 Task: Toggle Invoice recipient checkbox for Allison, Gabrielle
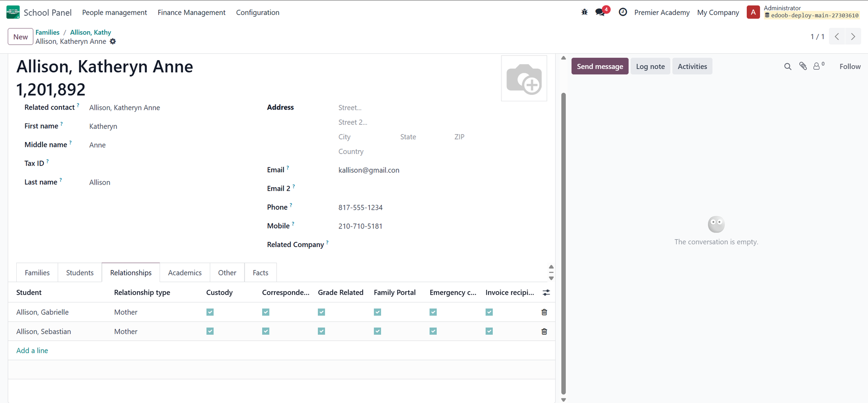tap(489, 312)
